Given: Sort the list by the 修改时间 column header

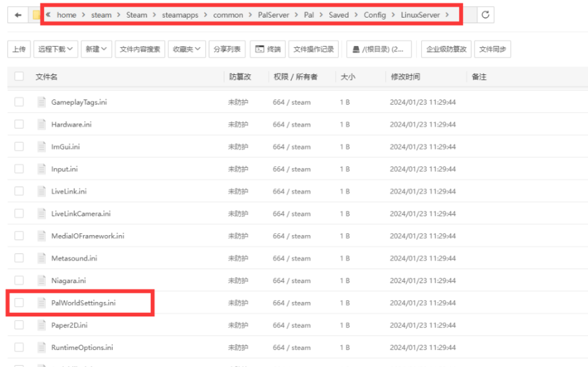Looking at the screenshot, I should 406,77.
